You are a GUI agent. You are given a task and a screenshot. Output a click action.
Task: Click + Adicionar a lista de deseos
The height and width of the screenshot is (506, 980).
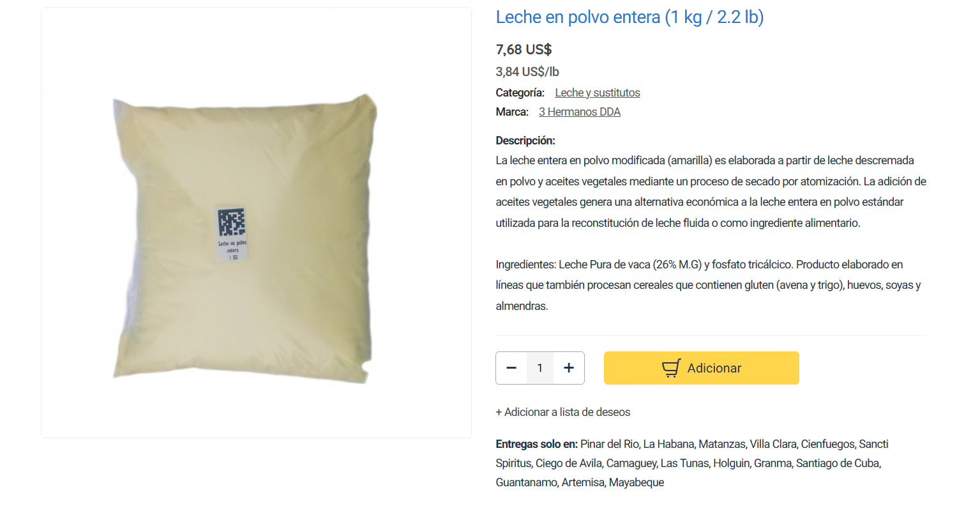point(563,412)
